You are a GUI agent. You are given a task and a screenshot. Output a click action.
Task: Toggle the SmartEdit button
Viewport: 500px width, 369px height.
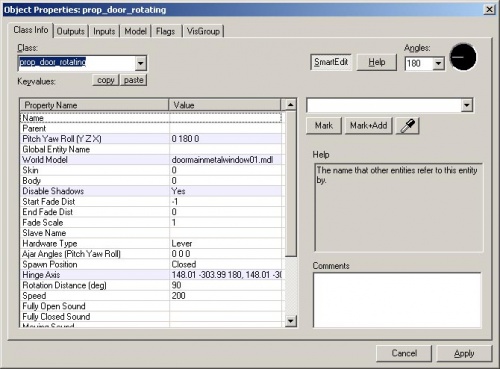tap(331, 62)
